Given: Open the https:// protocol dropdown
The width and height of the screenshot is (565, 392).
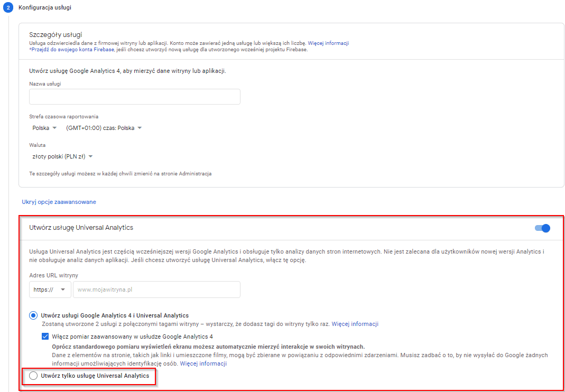Looking at the screenshot, I should [50, 290].
